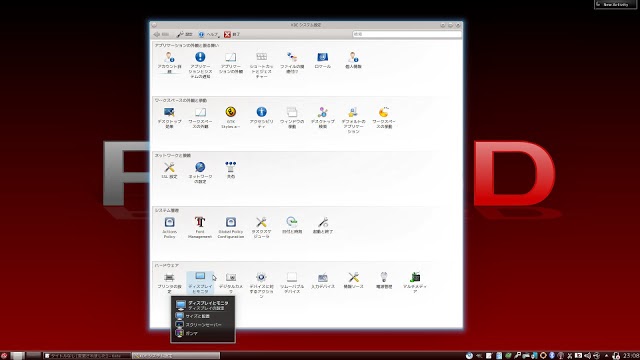Open Power Management (電源管理) settings
Viewport: 640px width, 360px height.
(x=384, y=280)
